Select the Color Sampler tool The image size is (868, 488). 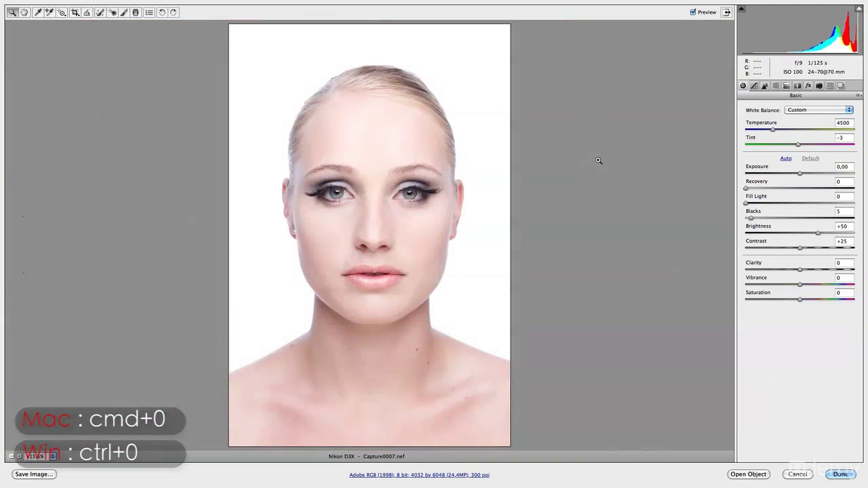tap(50, 12)
